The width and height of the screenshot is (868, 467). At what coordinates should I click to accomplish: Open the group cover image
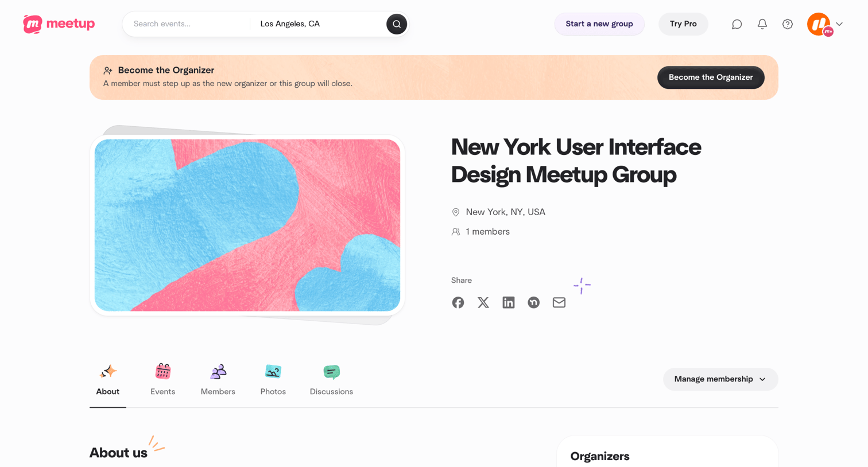pos(247,225)
